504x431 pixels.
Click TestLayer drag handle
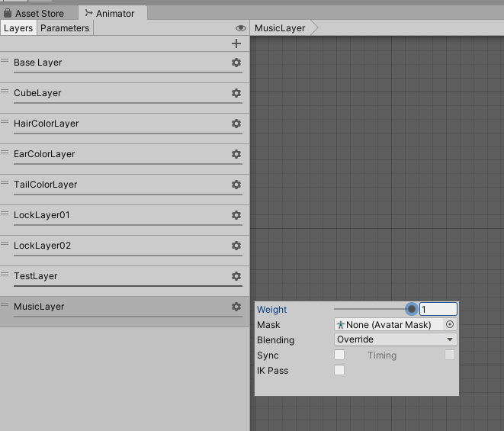click(5, 274)
